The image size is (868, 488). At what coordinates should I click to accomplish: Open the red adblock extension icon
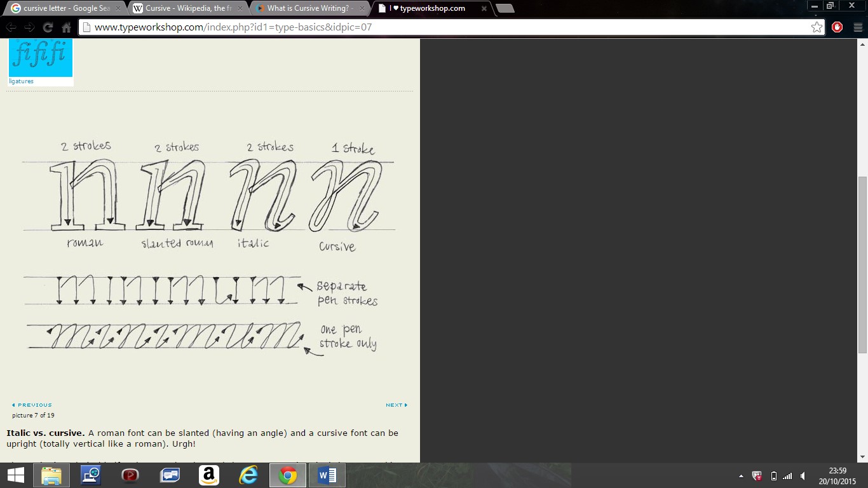pos(837,27)
